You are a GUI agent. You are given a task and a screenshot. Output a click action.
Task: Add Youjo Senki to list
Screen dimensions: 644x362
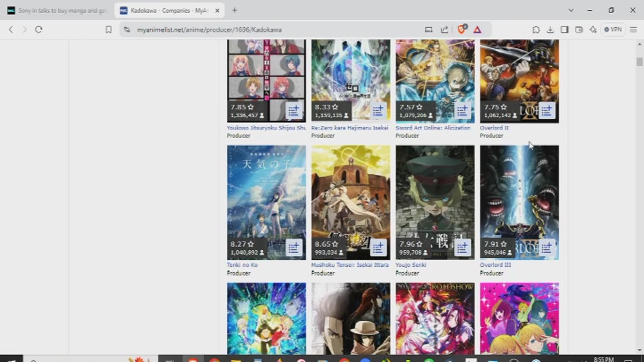click(462, 247)
